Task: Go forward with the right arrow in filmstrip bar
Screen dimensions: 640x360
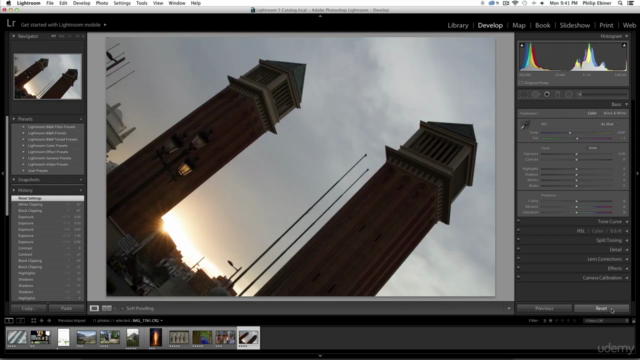Action: pos(49,320)
